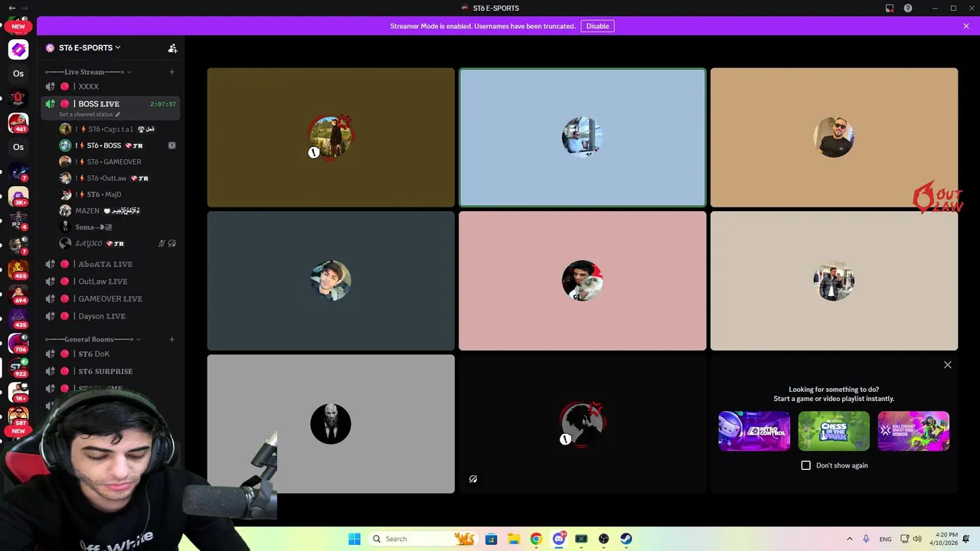
Task: Open server icon with 922 badge
Action: click(18, 367)
